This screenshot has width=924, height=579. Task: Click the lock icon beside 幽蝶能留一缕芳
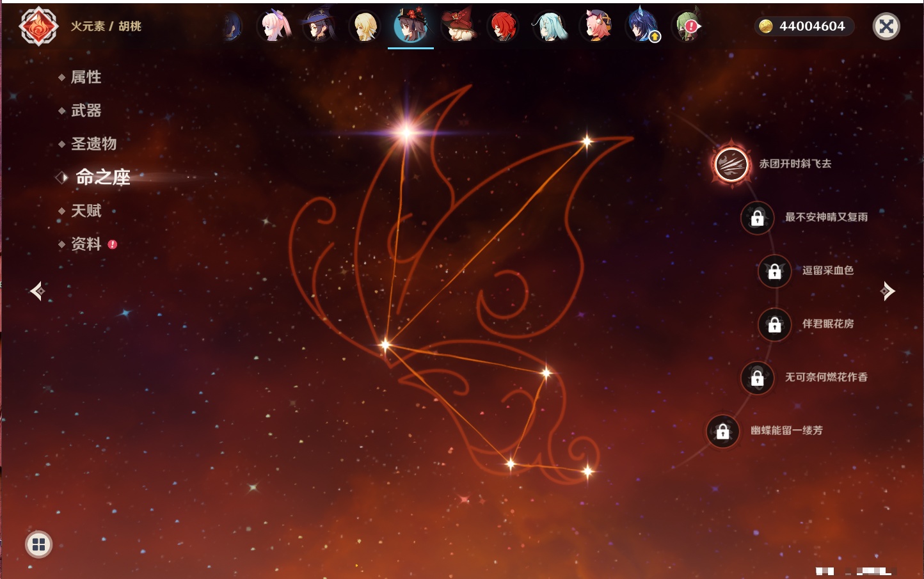[x=722, y=431]
